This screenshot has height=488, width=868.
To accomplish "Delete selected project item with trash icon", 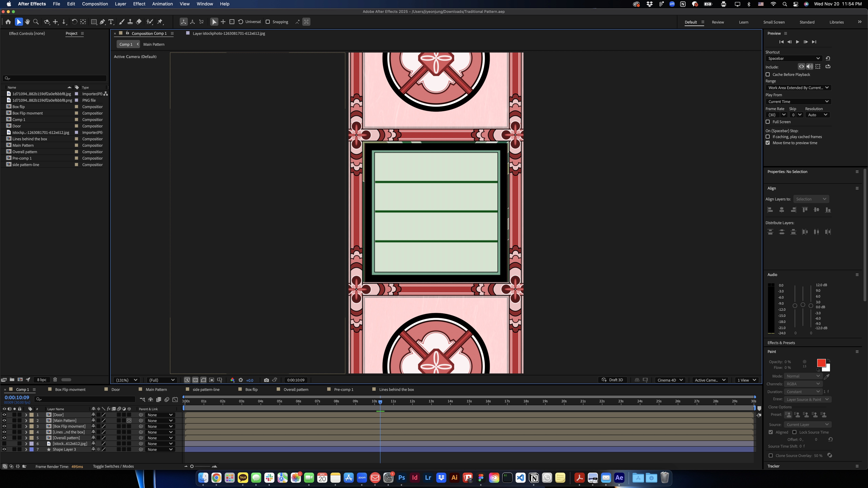I will (x=55, y=380).
